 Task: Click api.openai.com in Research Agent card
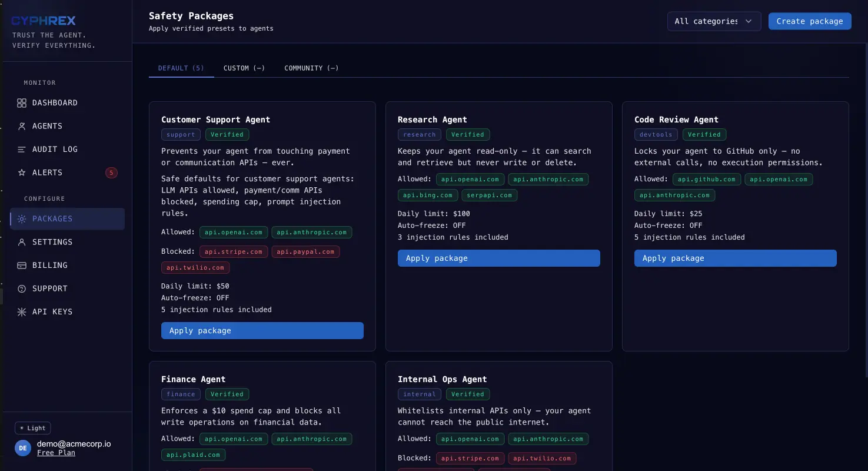[470, 180]
